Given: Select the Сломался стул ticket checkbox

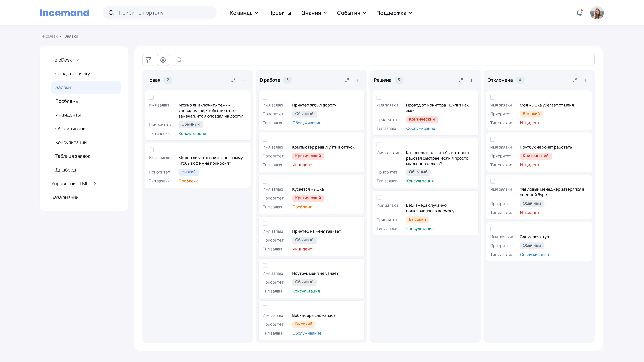Looking at the screenshot, I should (x=493, y=229).
